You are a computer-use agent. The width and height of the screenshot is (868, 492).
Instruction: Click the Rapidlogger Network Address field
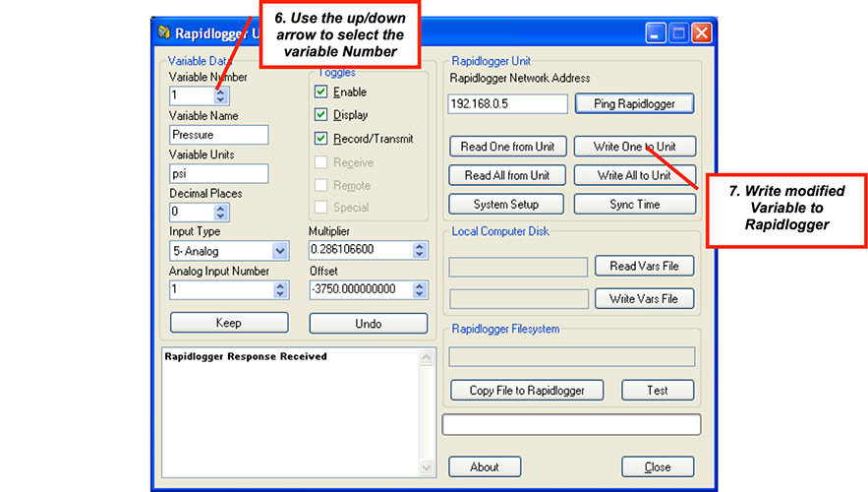507,103
